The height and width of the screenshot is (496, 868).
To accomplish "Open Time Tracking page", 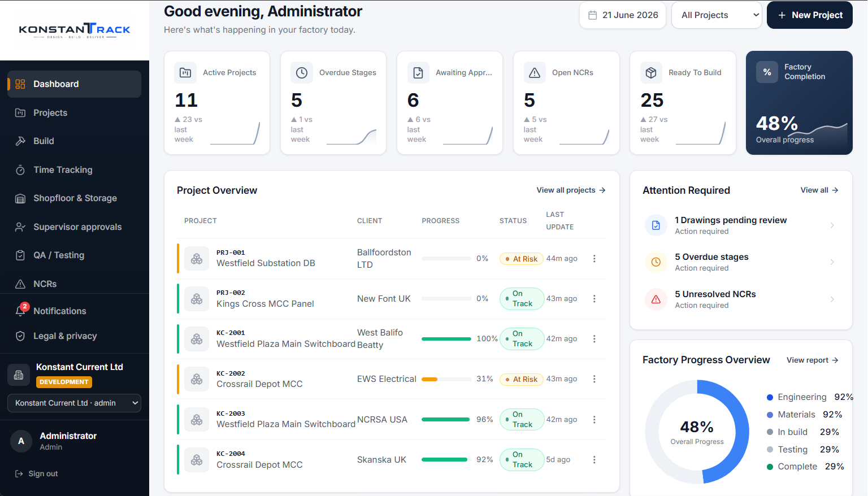I will (x=74, y=170).
